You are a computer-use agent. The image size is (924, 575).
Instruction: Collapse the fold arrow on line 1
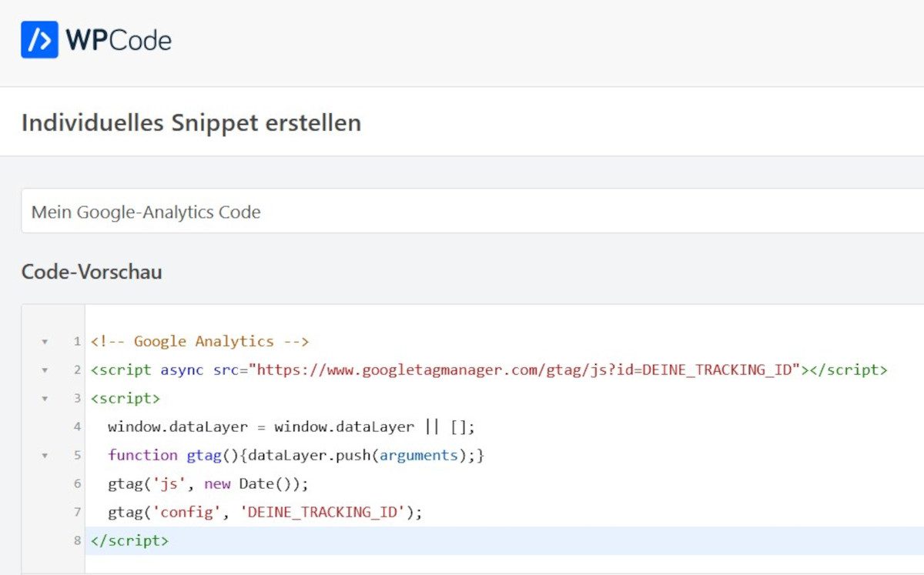pyautogui.click(x=45, y=342)
